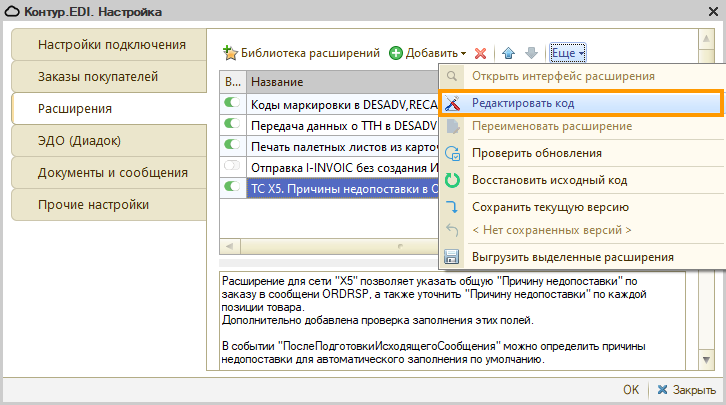Image resolution: width=726 pixels, height=405 pixels.
Task: Click the Сохранить текущую версию arrow icon
Action: click(453, 207)
